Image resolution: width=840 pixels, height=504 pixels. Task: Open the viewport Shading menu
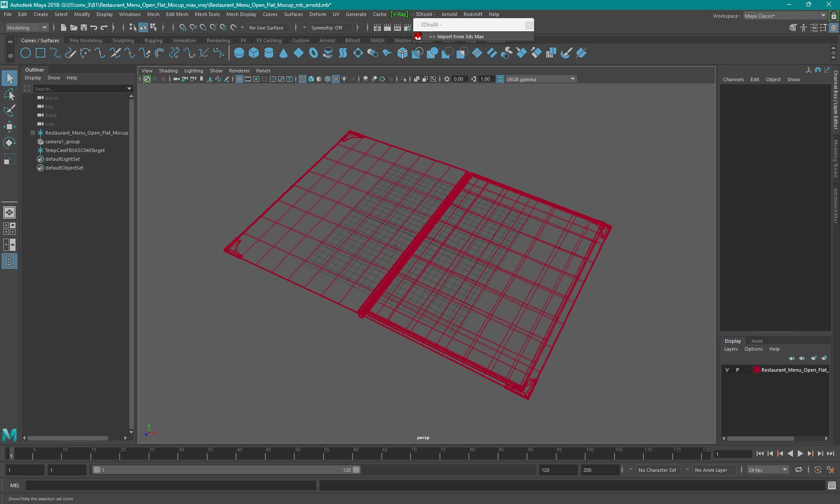point(168,71)
